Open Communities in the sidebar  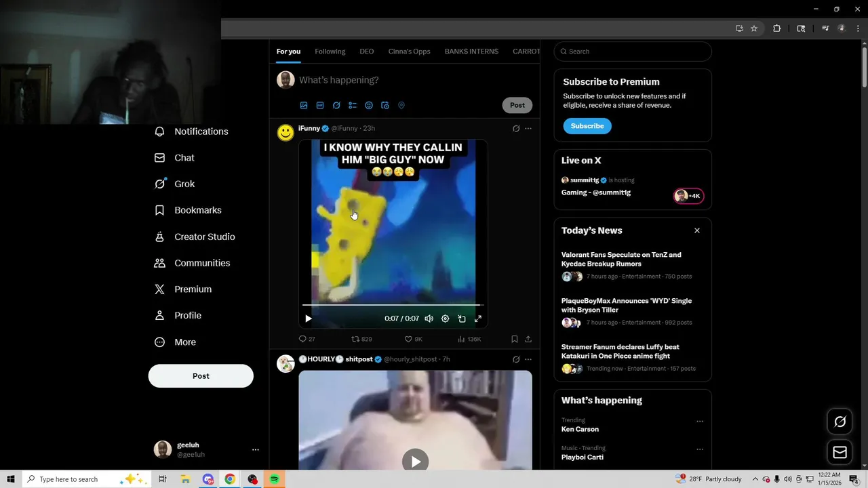point(193,263)
